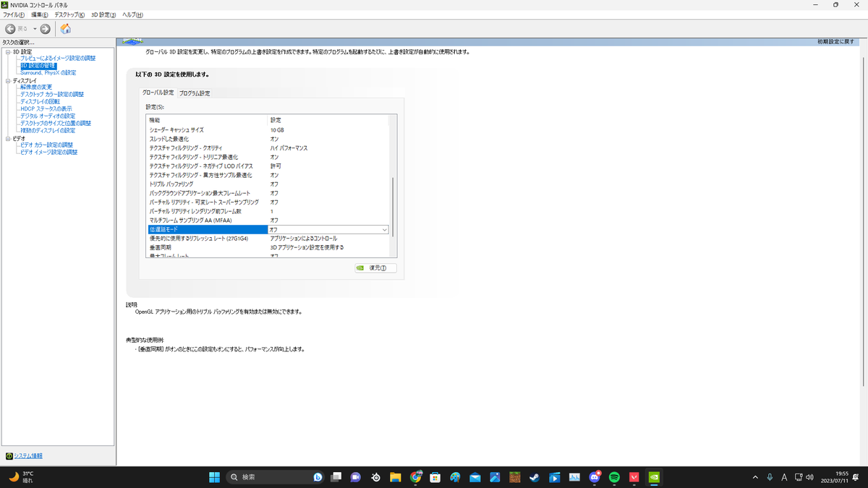Open ビデオ イメージ設定の調整 page
Screen dimensions: 868x488
[48, 152]
